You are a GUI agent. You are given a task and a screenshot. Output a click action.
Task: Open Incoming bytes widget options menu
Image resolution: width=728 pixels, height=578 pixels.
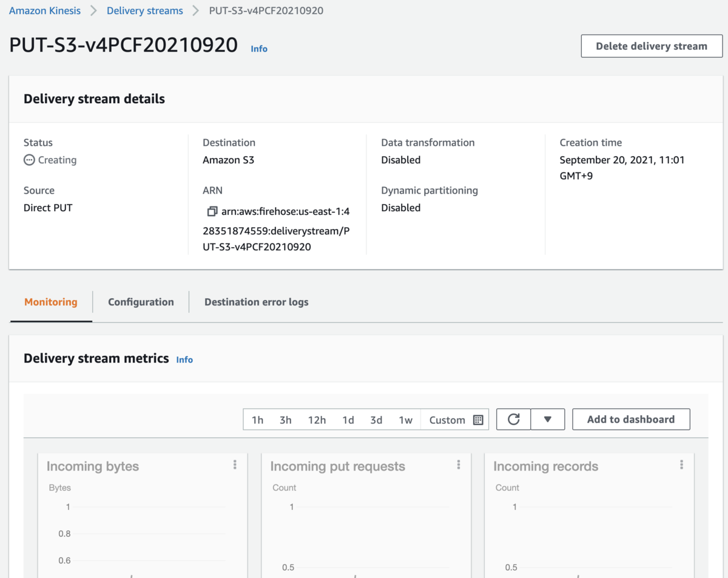(x=235, y=465)
